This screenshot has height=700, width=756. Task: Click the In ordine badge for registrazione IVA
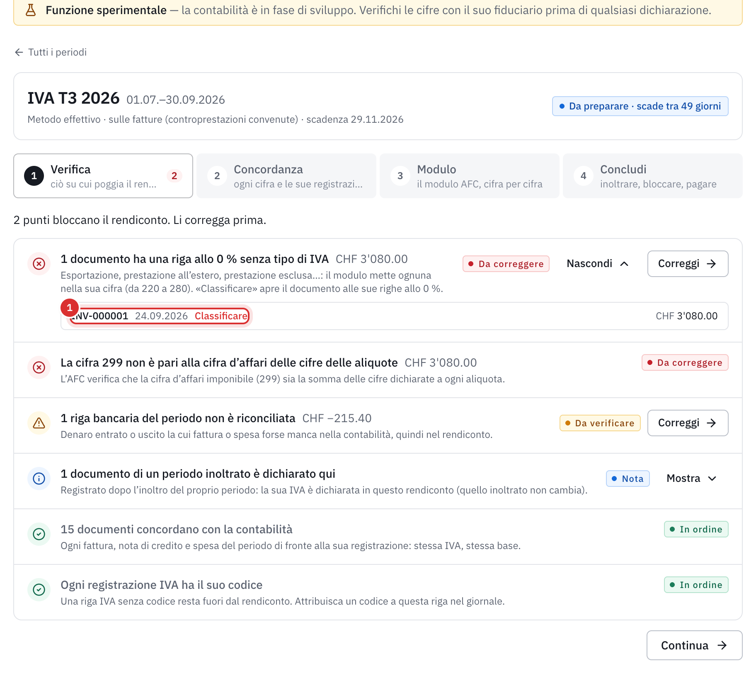coord(696,585)
